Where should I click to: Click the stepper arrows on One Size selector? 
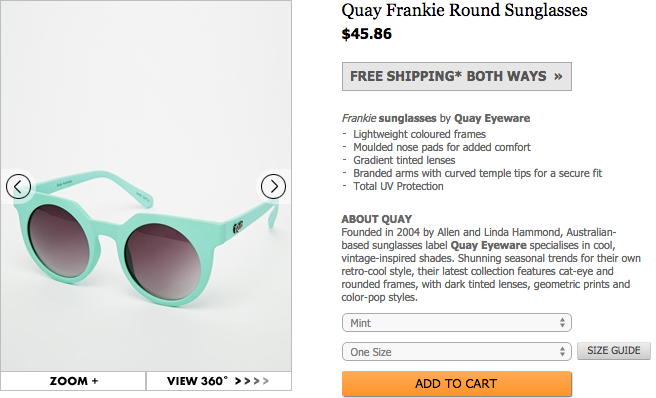(562, 352)
